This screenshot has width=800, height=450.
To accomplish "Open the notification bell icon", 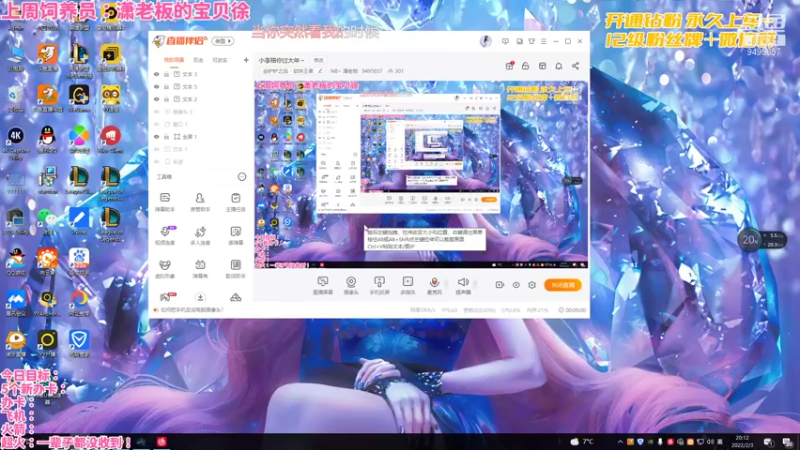I will pyautogui.click(x=559, y=66).
